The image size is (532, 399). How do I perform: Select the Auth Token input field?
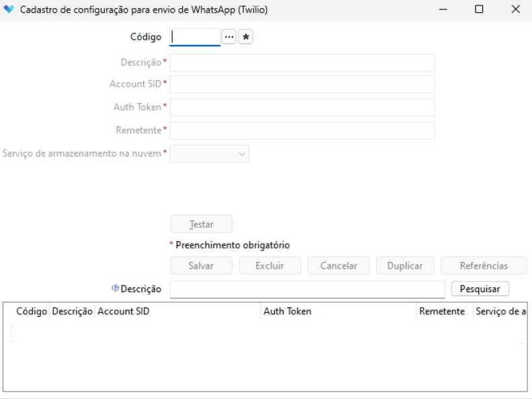(302, 107)
